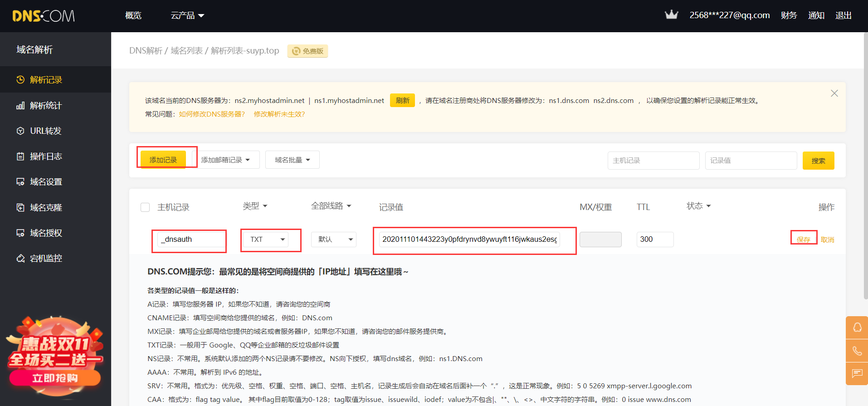Viewport: 868px width, 406px height.
Task: Open the 修改解析未生效? help link
Action: [x=279, y=114]
